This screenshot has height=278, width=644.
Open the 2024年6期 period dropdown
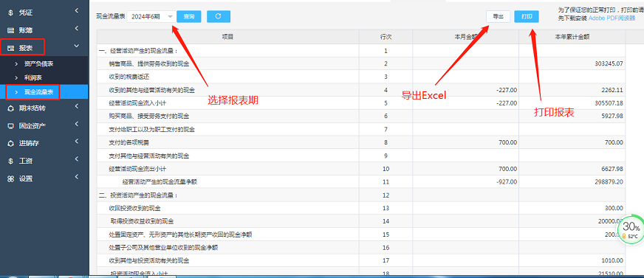click(x=151, y=16)
